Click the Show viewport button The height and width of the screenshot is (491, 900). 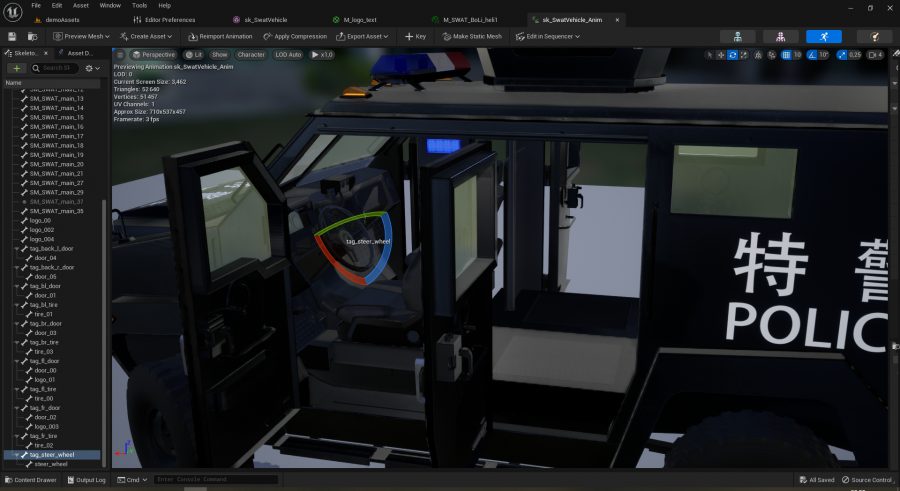tap(219, 55)
